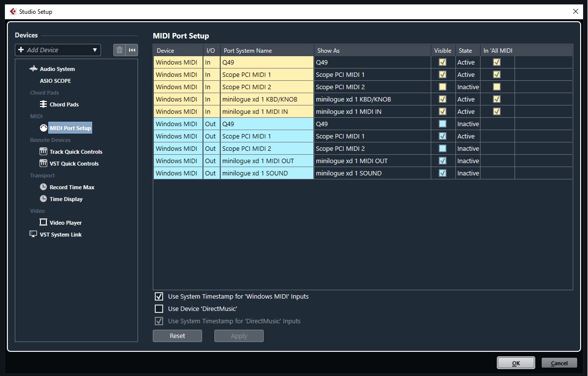Toggle In 'All MIDI' for minilogue xd 1 KBD/KNOB
This screenshot has height=376, width=588.
pos(496,100)
